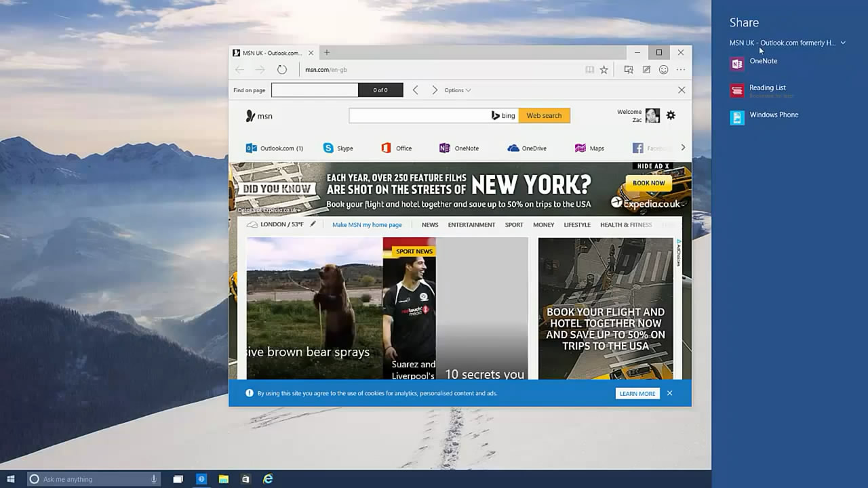Open Outlook.com from the MSN services bar
The image size is (868, 488).
274,148
